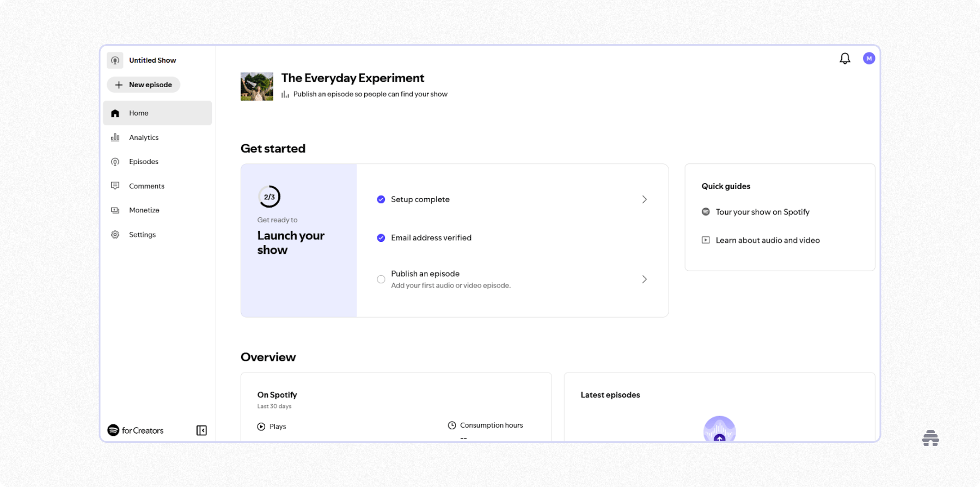Open the Settings menu item

pyautogui.click(x=157, y=235)
